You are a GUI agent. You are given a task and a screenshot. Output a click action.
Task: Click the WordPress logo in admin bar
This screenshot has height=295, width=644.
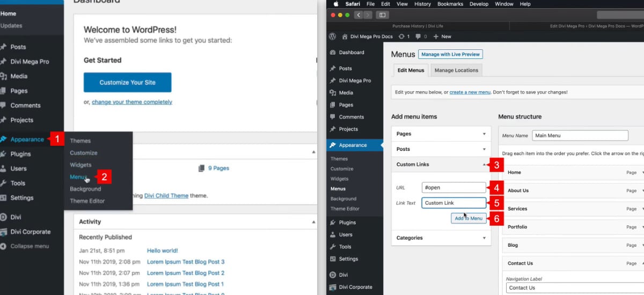click(333, 36)
